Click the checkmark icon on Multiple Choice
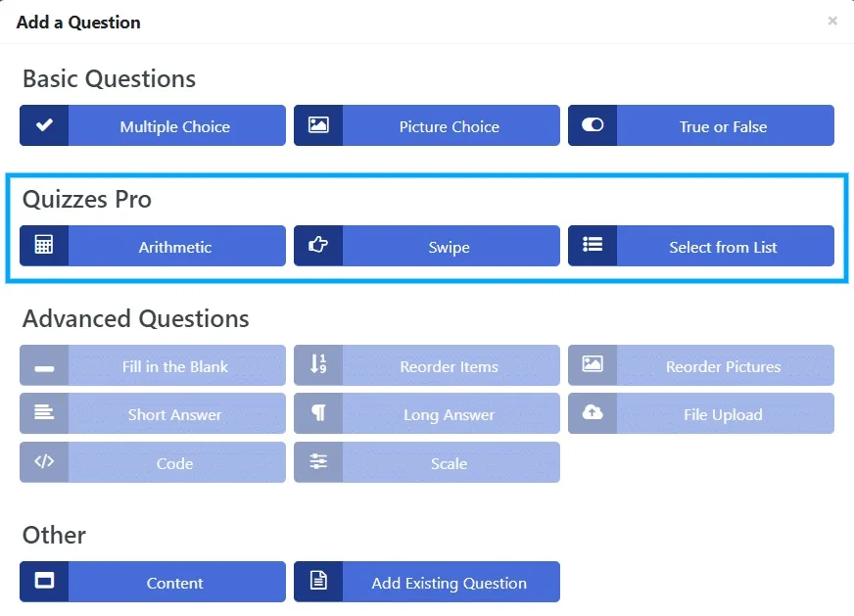 tap(44, 124)
